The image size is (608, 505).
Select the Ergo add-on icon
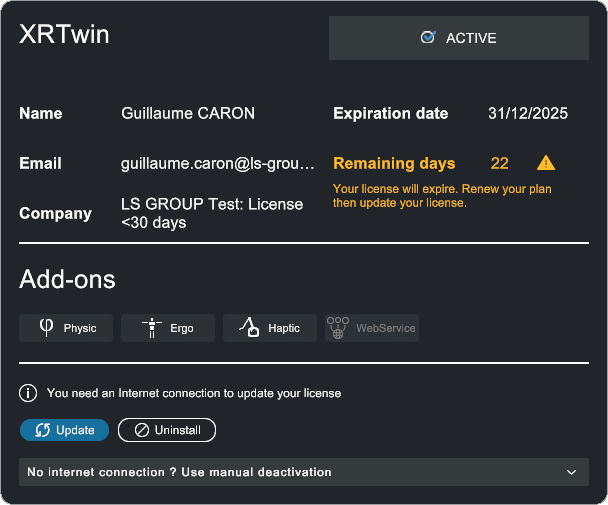coord(152,327)
